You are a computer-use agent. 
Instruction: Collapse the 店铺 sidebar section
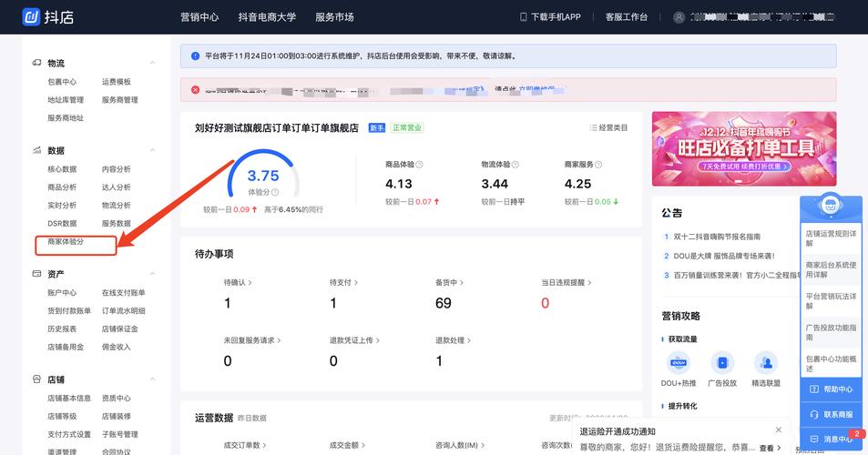[152, 379]
